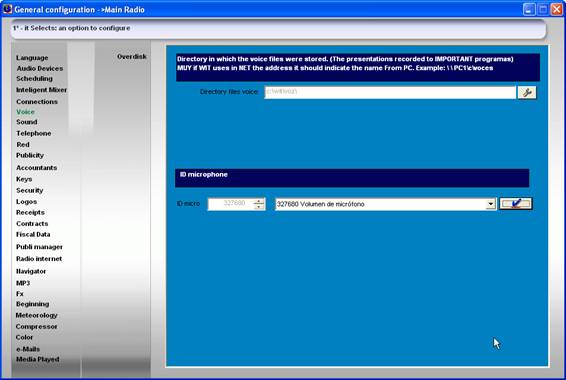
Task: Select the Publi manager option
Action: point(39,247)
